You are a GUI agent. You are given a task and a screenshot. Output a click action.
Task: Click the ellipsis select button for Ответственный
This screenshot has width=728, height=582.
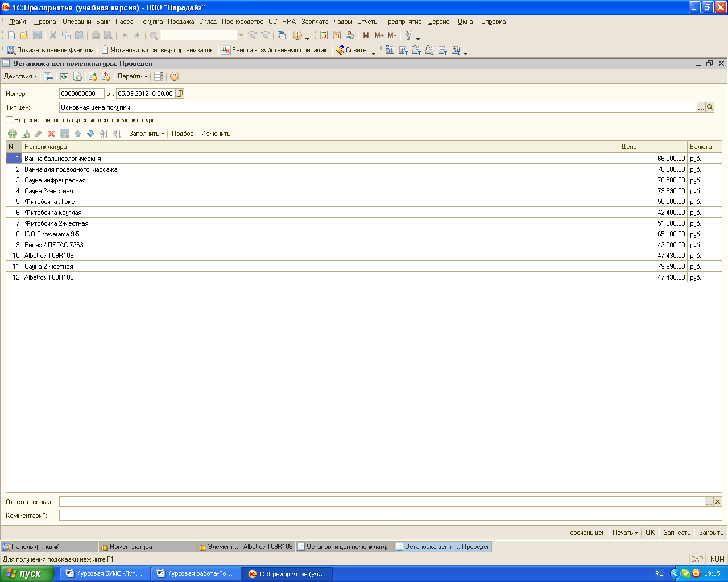tap(709, 502)
